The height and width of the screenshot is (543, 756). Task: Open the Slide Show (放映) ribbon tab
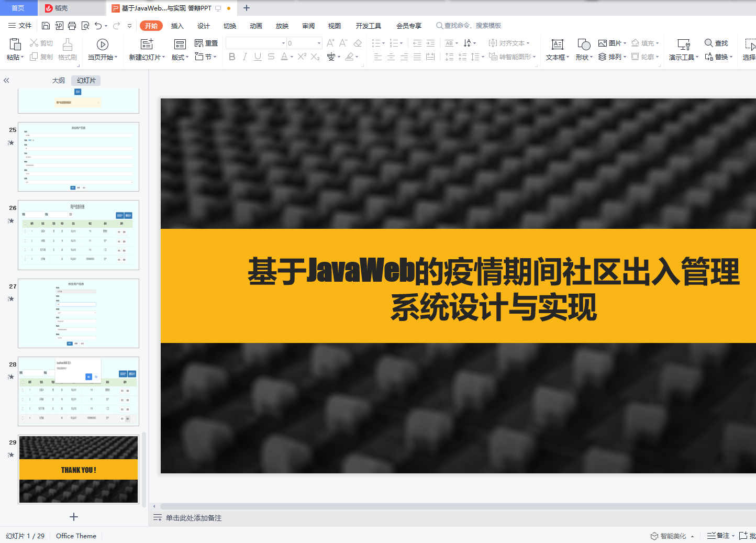(x=282, y=26)
